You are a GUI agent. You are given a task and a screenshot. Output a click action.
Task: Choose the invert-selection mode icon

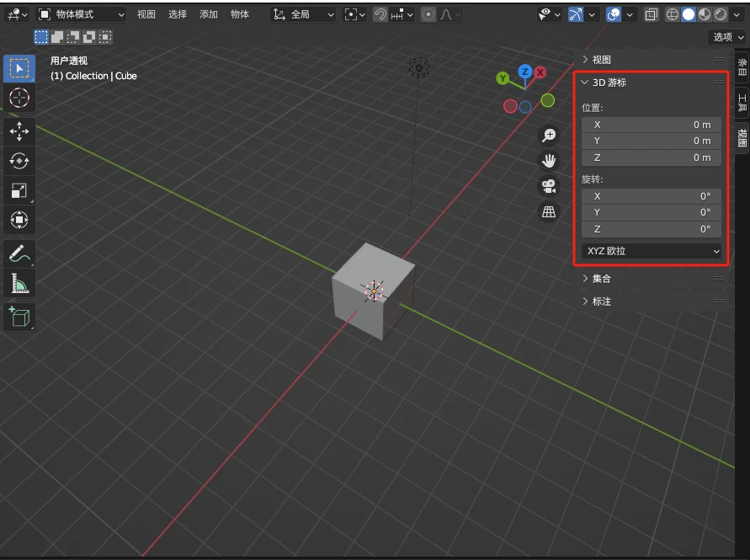coord(89,37)
